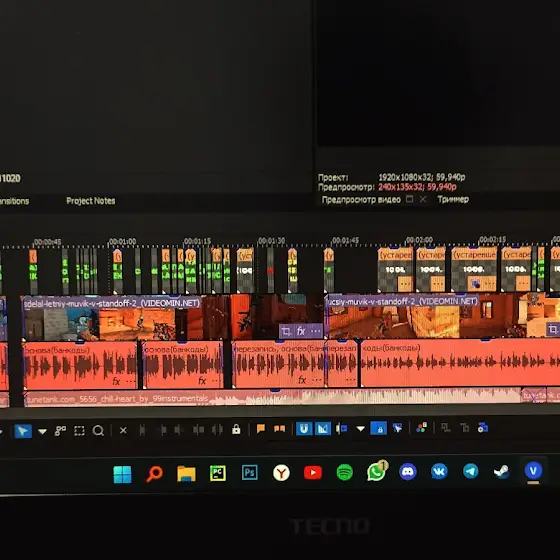Insert a marker with the orange flag icon
Image resolution: width=560 pixels, height=560 pixels.
pos(261,428)
